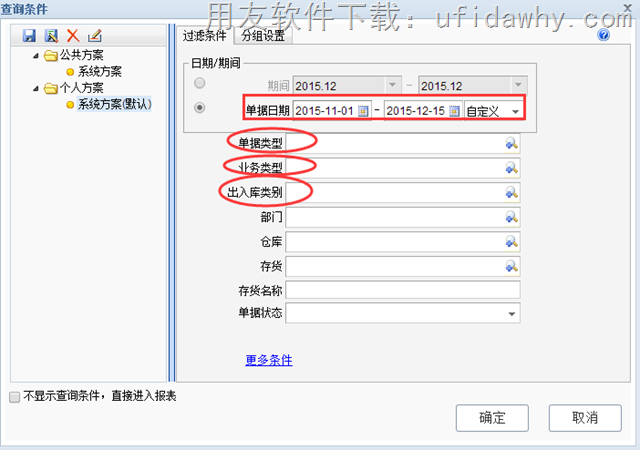Select 系统方案(默认) under 个人方案
Screen dimensions: 640x450
[115, 105]
